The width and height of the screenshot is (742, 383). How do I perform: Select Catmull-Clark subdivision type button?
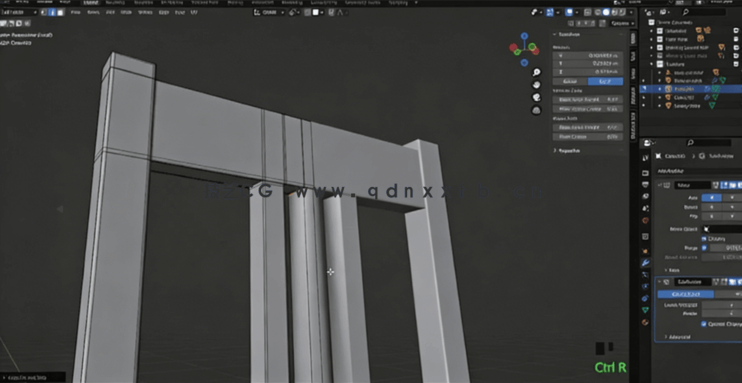tap(685, 294)
